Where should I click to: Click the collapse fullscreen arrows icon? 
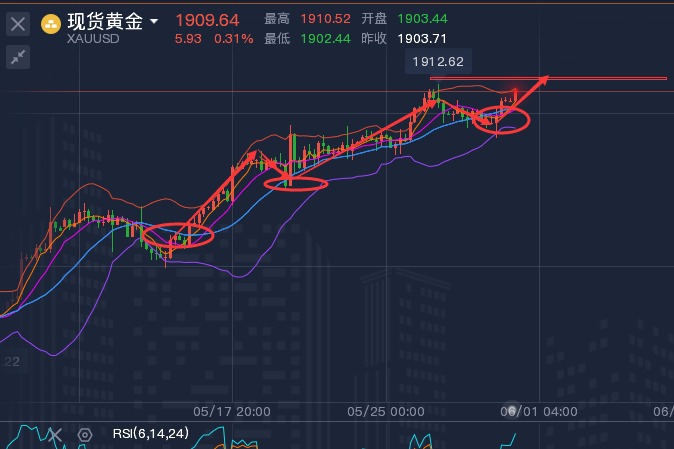tap(18, 56)
